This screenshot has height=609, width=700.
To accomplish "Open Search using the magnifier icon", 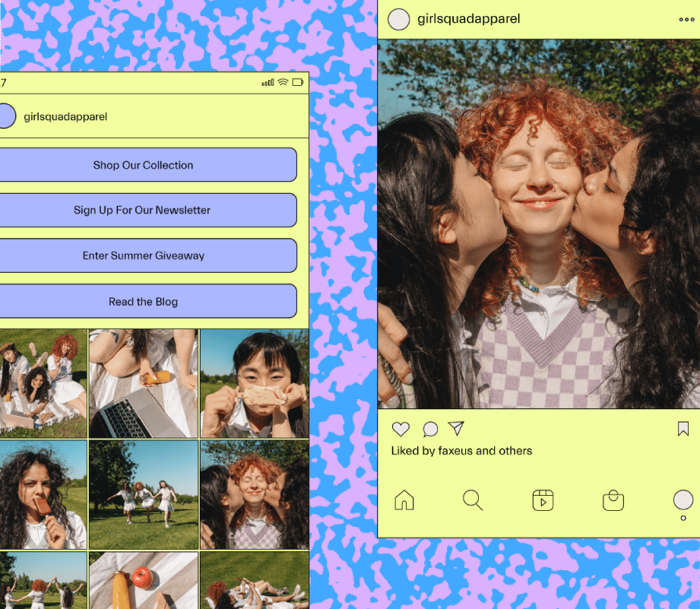I will point(473,501).
